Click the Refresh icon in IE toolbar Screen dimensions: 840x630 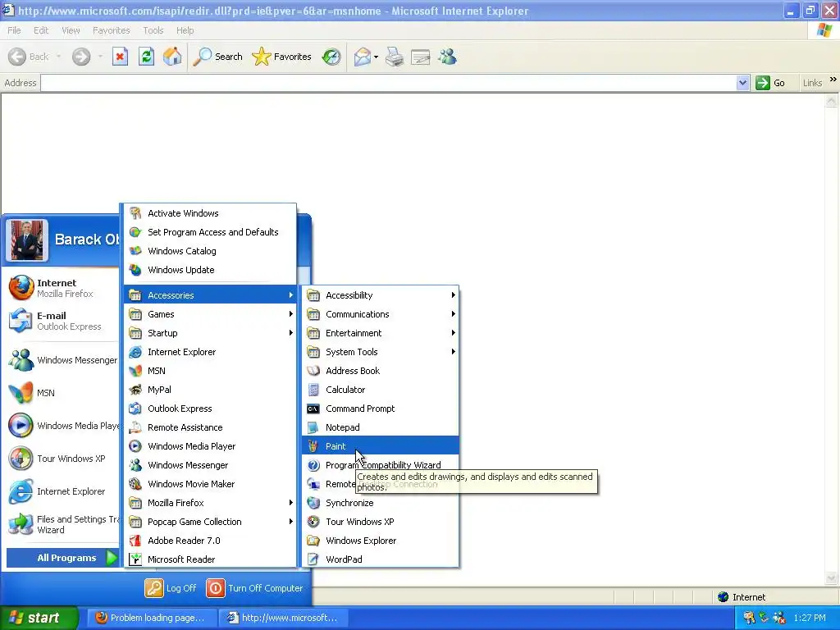[x=146, y=57]
